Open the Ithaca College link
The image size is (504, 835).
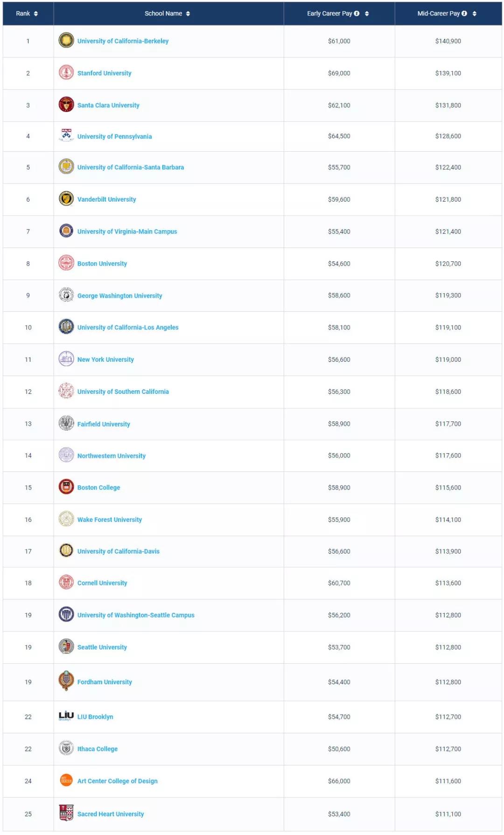(x=98, y=749)
